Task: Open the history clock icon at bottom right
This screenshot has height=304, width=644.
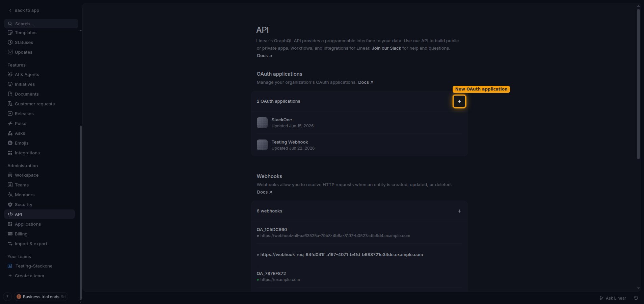Action: coord(636,298)
